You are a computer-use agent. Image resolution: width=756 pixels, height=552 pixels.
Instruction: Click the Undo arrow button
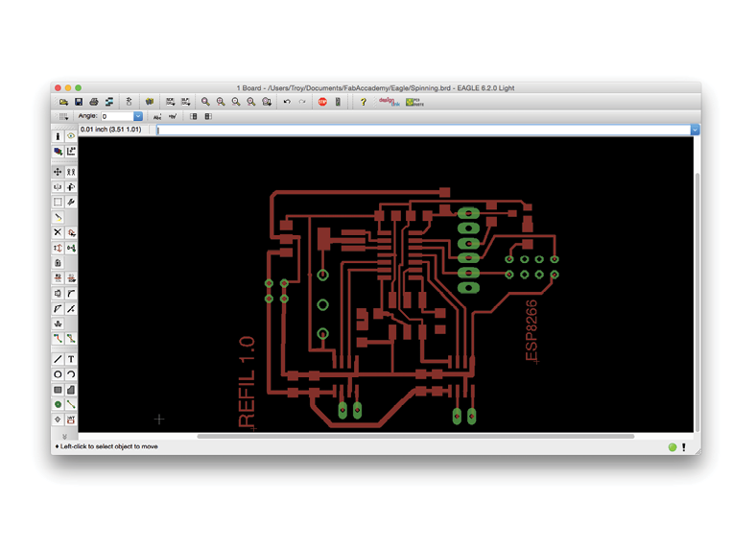[x=287, y=102]
